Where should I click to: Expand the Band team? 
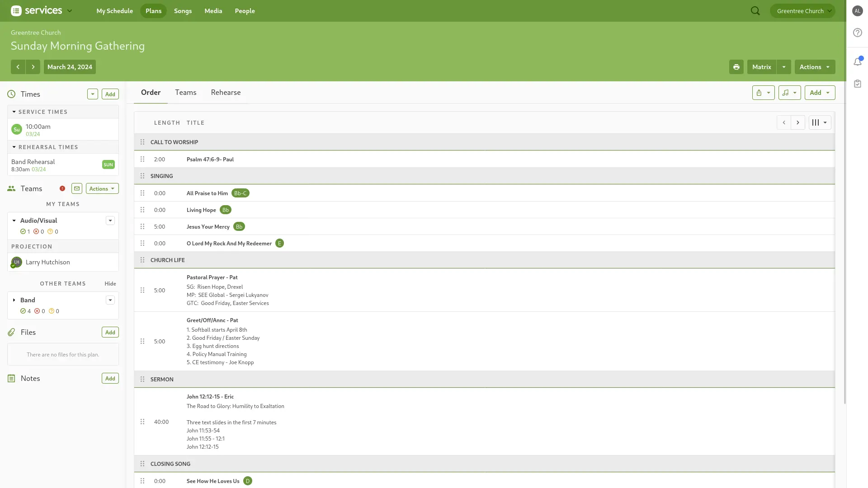coord(14,300)
